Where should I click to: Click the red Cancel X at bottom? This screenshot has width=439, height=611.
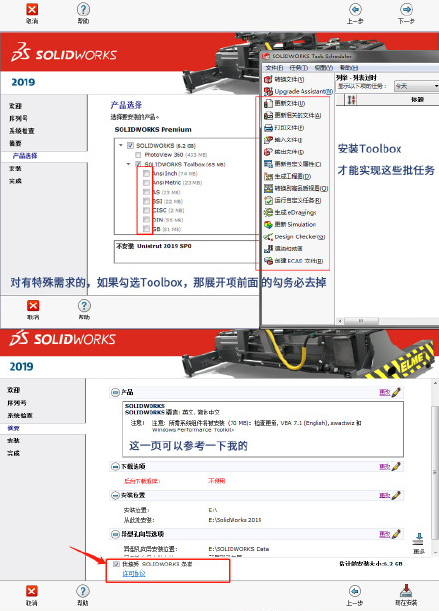32,591
